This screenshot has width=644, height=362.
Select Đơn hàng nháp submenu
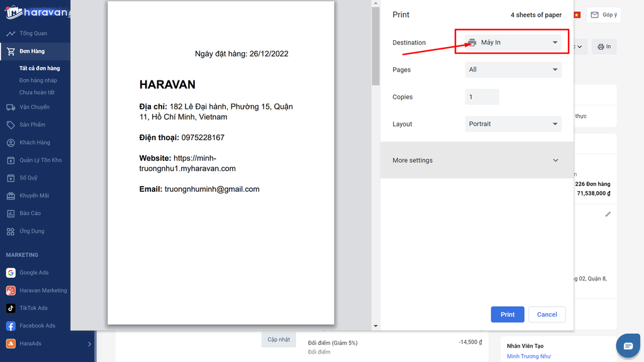pyautogui.click(x=38, y=80)
